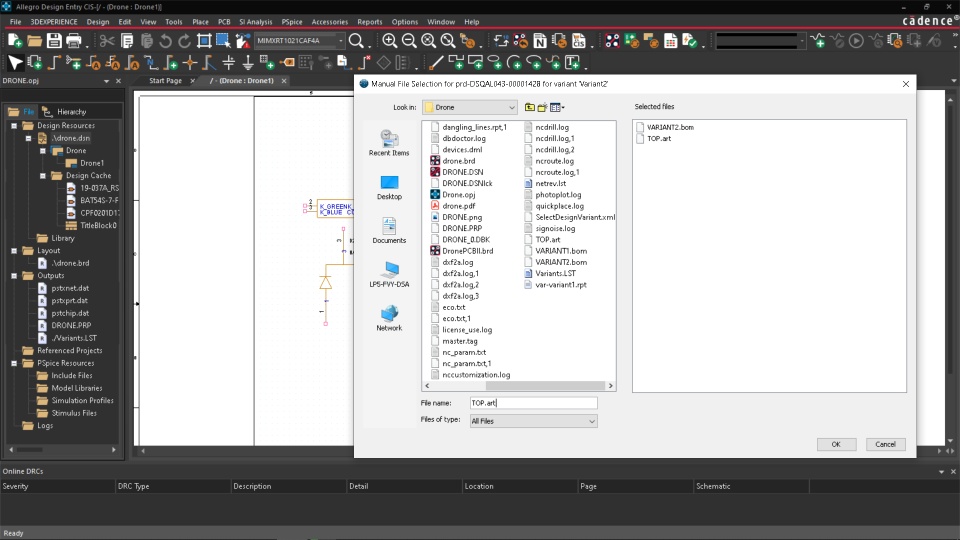This screenshot has width=960, height=540.
Task: Click the Zoom Out magnifier icon
Action: 409,41
